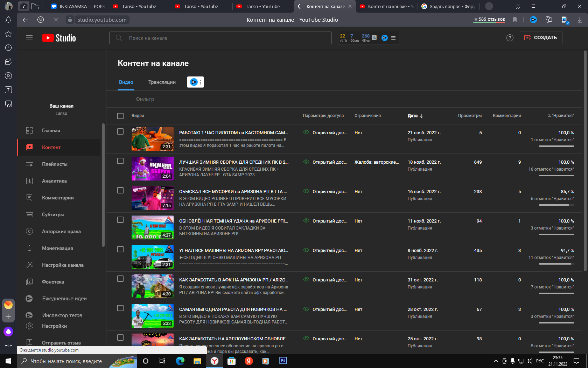Open visibility dropdown for ЛУЧШАЯ ЗИМНЯЯ СБОРКА
The width and height of the screenshot is (588, 368).
pyautogui.click(x=325, y=162)
